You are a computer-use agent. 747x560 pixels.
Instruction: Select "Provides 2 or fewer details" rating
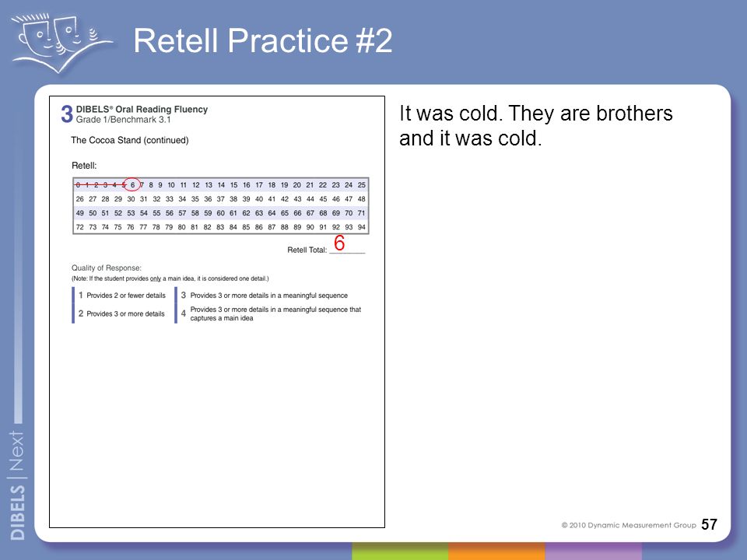click(122, 296)
